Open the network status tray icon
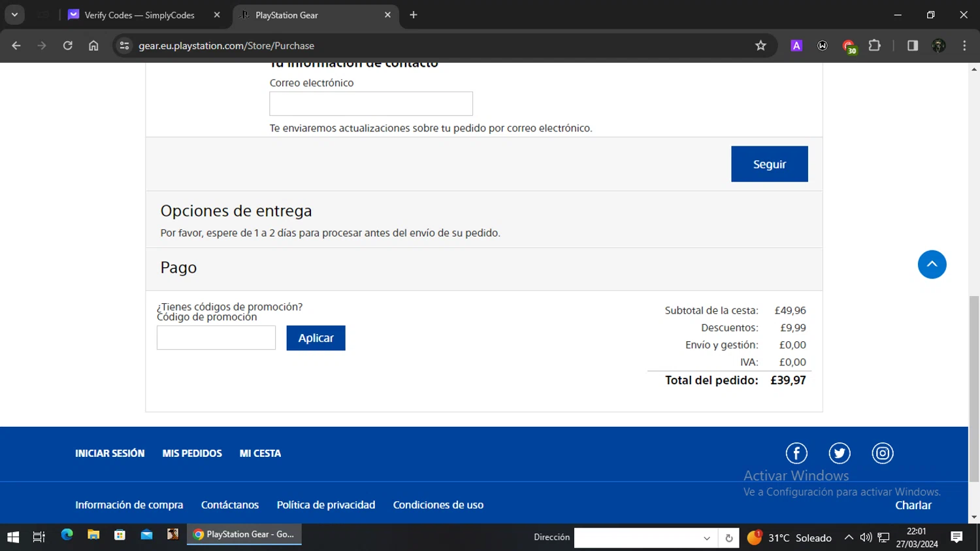The height and width of the screenshot is (551, 980). click(x=883, y=537)
